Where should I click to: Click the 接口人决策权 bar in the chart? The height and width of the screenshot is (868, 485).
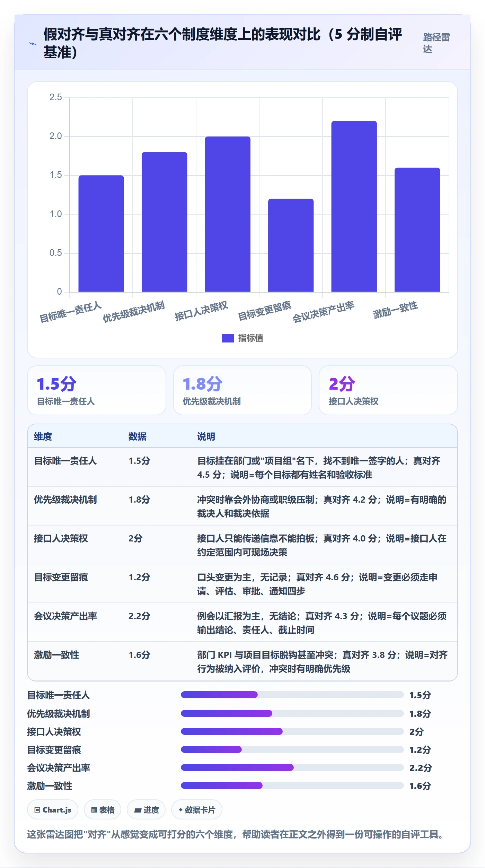coord(228,214)
